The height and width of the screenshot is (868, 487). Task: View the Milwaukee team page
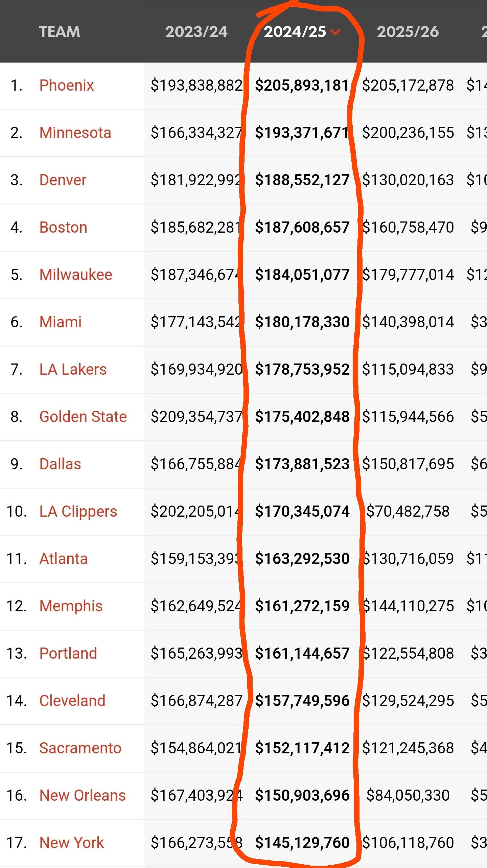(76, 275)
